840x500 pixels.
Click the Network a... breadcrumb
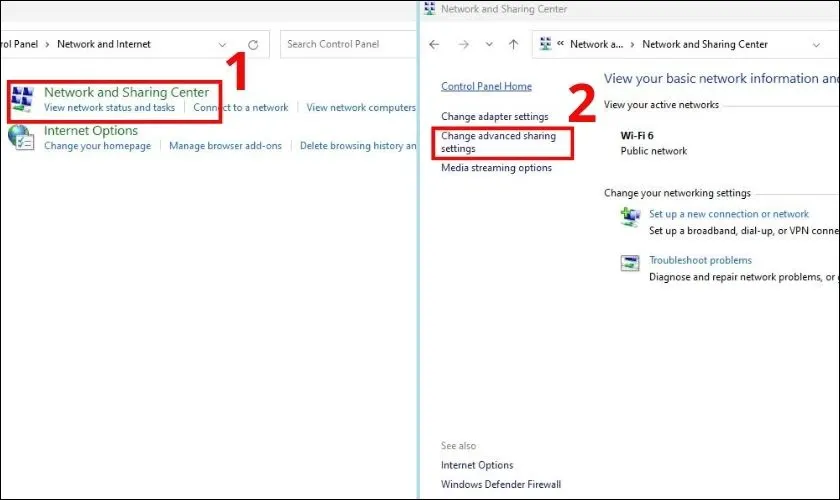pos(596,44)
